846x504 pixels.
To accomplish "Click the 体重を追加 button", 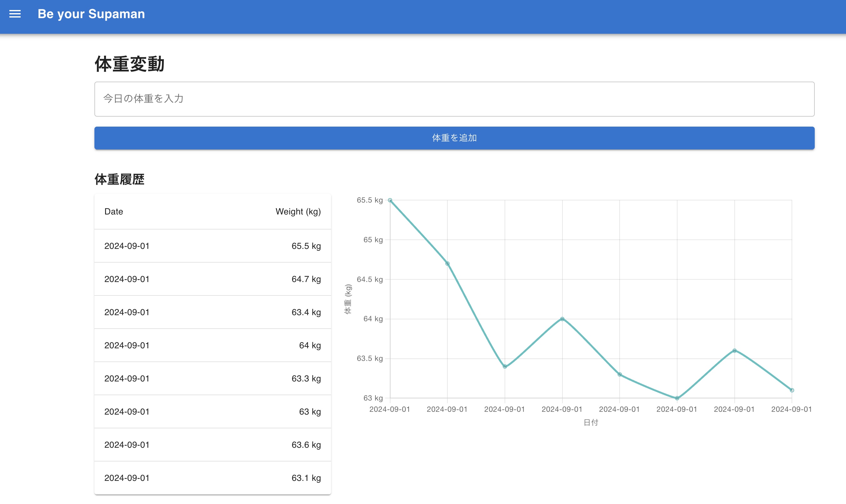I will pos(454,138).
